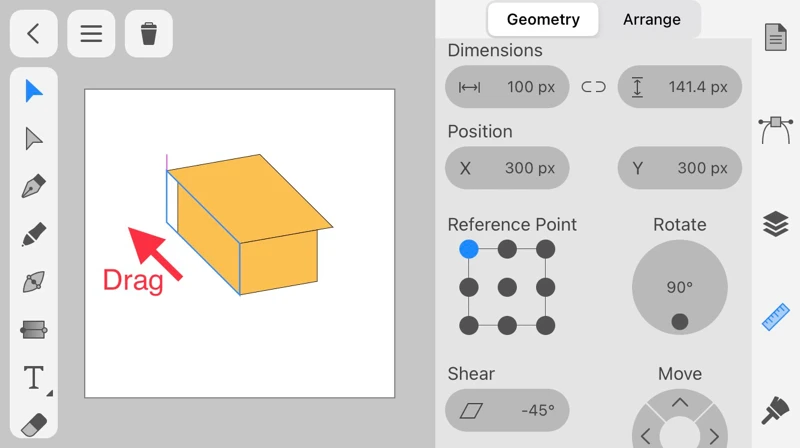Select bottom-right reference point

[x=545, y=325]
